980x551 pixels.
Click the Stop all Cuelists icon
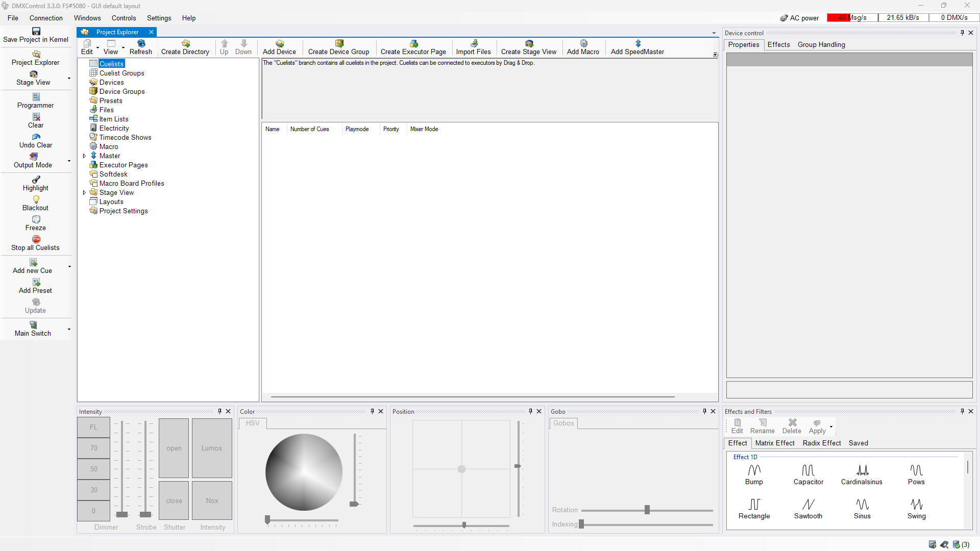pyautogui.click(x=36, y=239)
